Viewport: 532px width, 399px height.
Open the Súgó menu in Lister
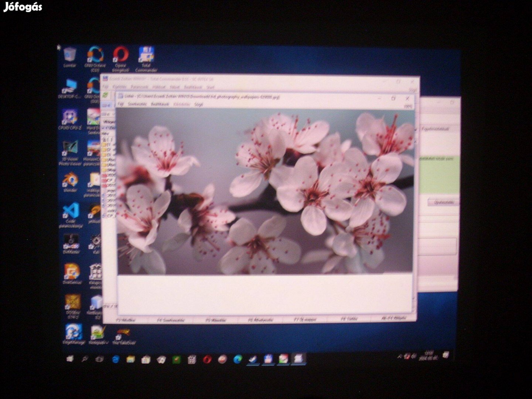coord(198,105)
